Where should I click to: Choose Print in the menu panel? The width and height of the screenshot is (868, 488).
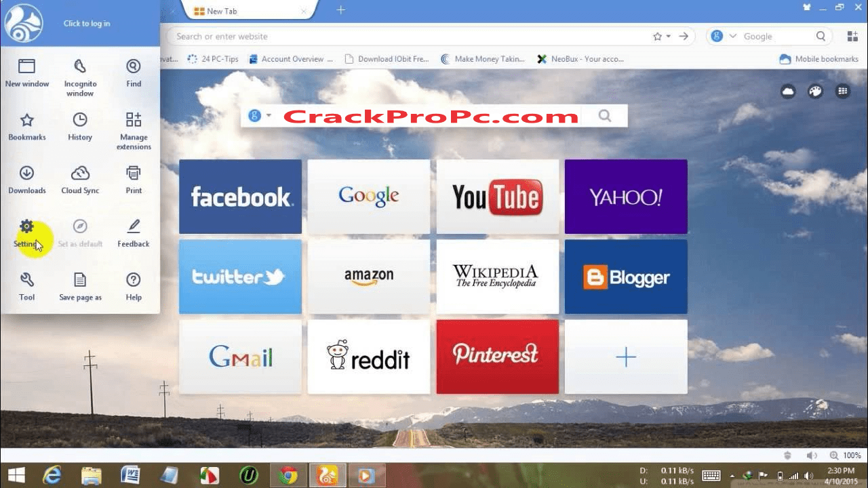click(x=134, y=180)
